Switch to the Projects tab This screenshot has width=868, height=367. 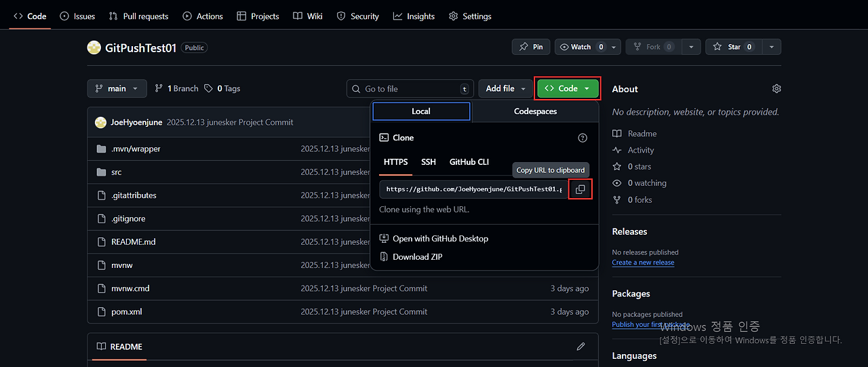tap(258, 16)
